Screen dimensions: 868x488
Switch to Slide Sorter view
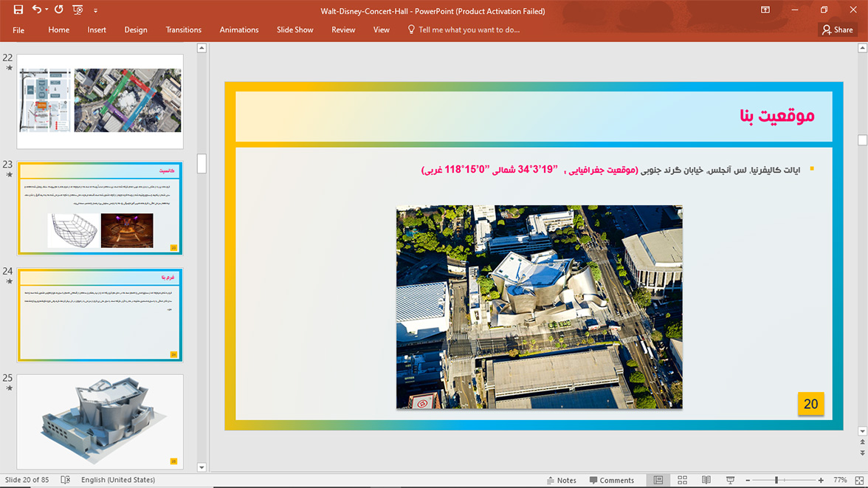pos(682,480)
